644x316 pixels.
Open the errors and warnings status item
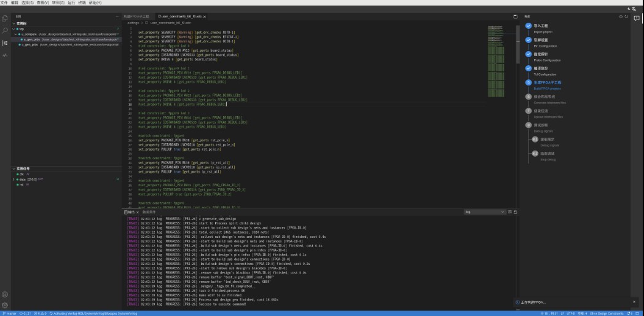tap(41, 314)
